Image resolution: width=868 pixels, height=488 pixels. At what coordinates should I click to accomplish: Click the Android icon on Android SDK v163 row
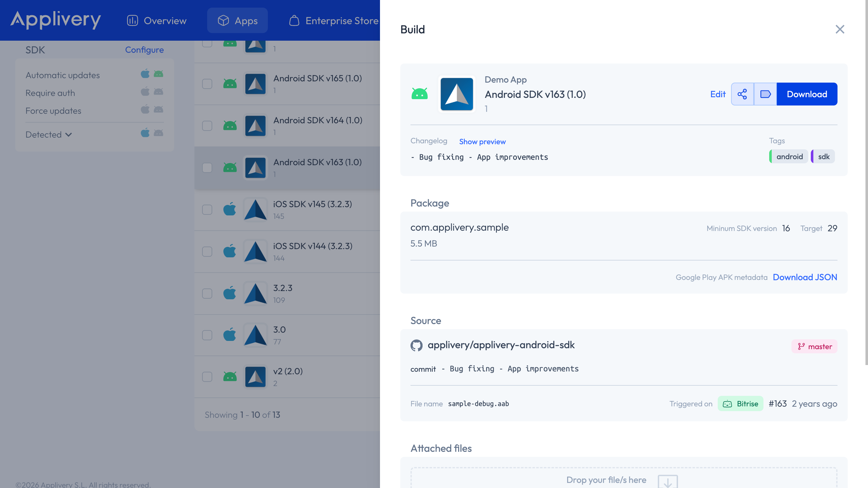point(230,167)
